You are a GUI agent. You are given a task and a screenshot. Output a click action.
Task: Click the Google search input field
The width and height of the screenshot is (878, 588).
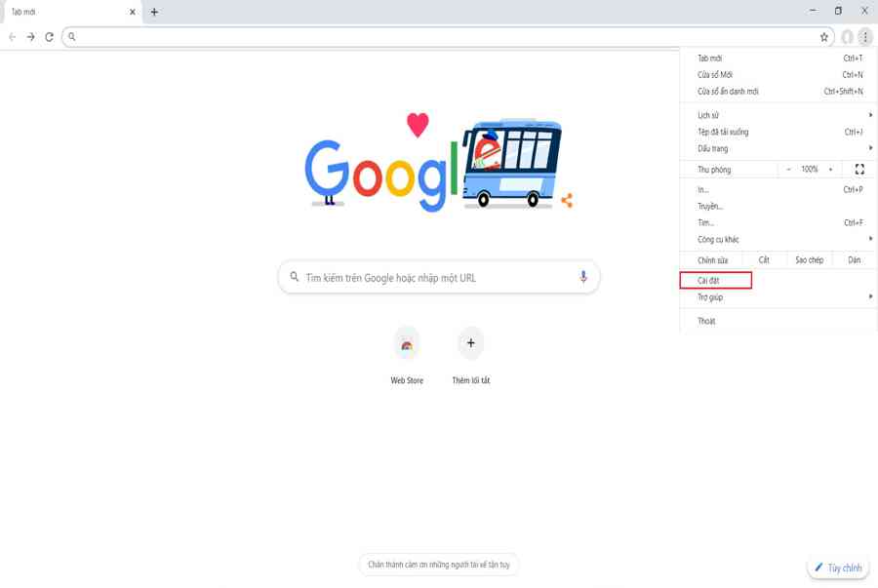439,277
